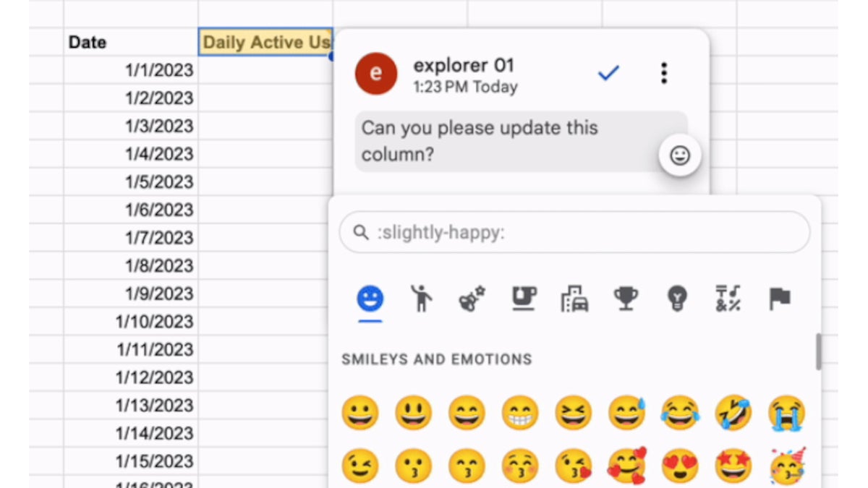Pick the smiling face with hearts emoji
868x488 pixels.
[626, 466]
